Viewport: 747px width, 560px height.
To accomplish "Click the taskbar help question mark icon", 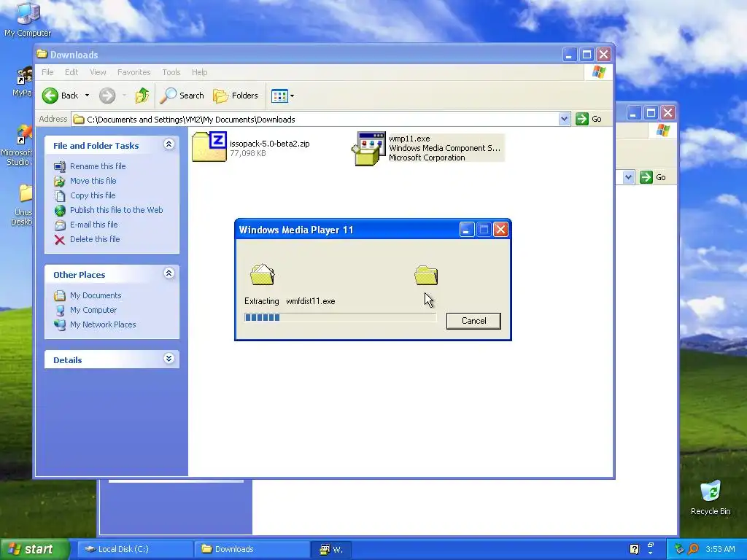I will (634, 549).
